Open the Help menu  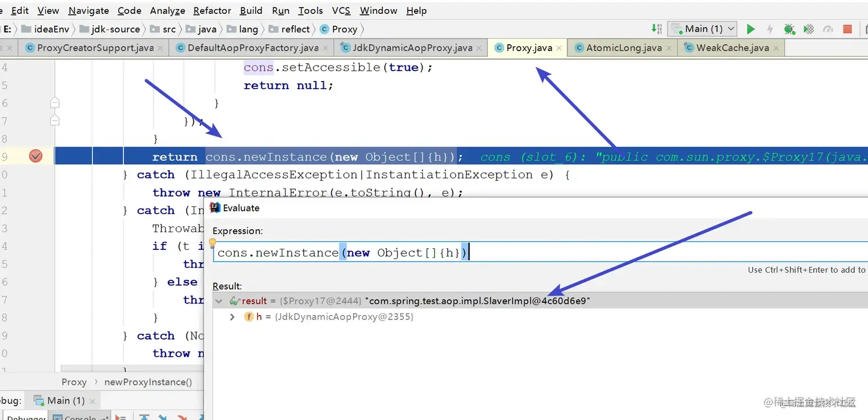(x=416, y=10)
